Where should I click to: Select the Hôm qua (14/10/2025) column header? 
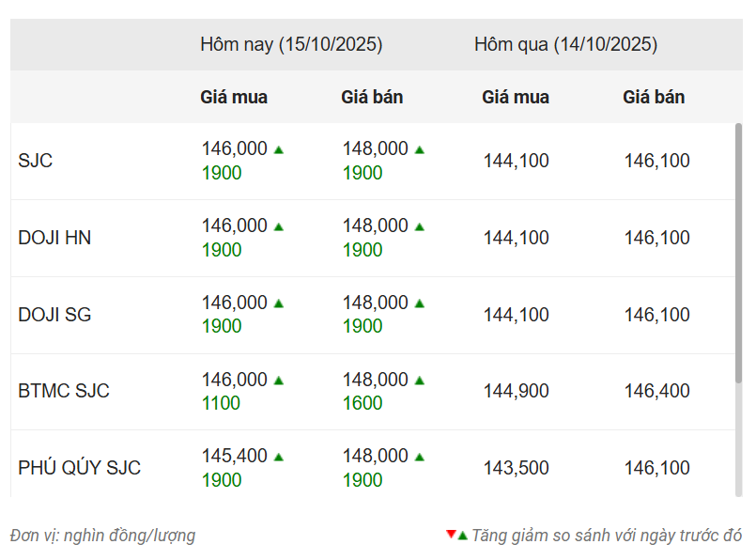pos(565,44)
